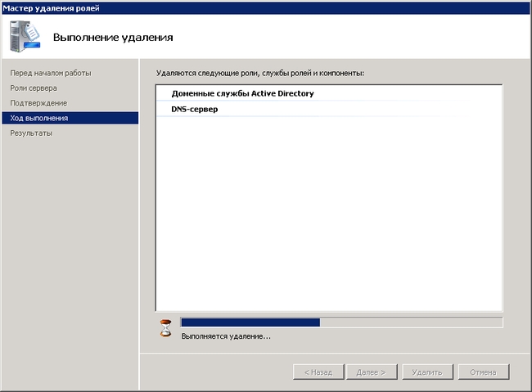Select the 'Перед началом работы' step

point(51,73)
